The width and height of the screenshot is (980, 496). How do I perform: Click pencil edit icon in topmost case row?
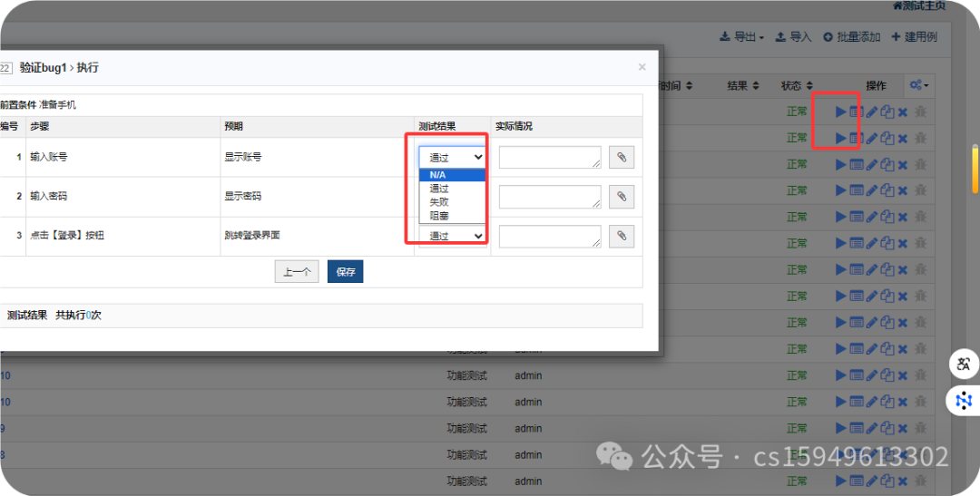[x=872, y=112]
